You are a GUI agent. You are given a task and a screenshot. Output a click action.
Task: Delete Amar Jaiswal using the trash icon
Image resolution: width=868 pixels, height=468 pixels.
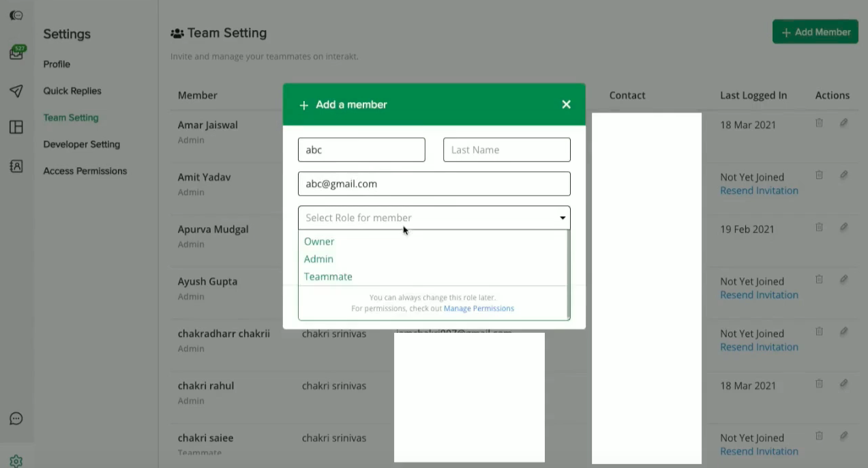(819, 123)
